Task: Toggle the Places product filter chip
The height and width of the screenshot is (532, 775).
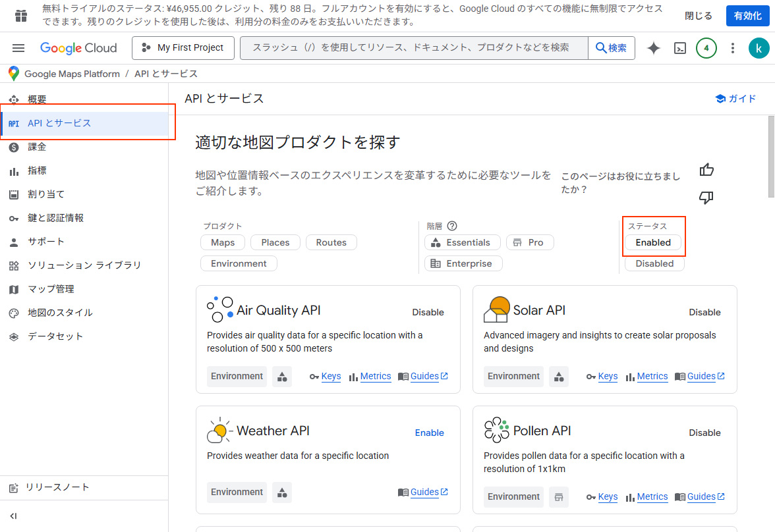Action: click(275, 242)
